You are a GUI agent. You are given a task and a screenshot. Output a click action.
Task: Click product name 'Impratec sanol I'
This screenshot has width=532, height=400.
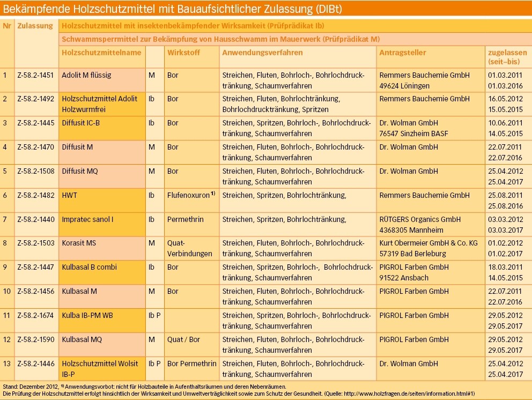(87, 219)
